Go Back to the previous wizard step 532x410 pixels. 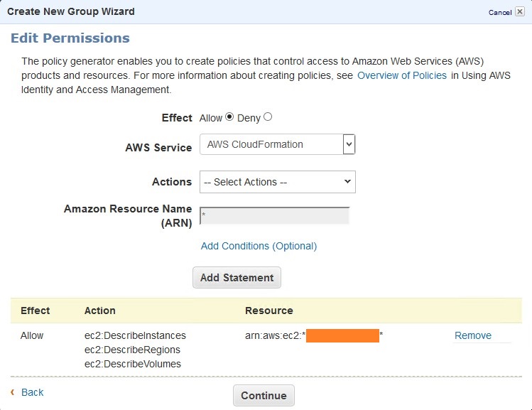pos(33,392)
